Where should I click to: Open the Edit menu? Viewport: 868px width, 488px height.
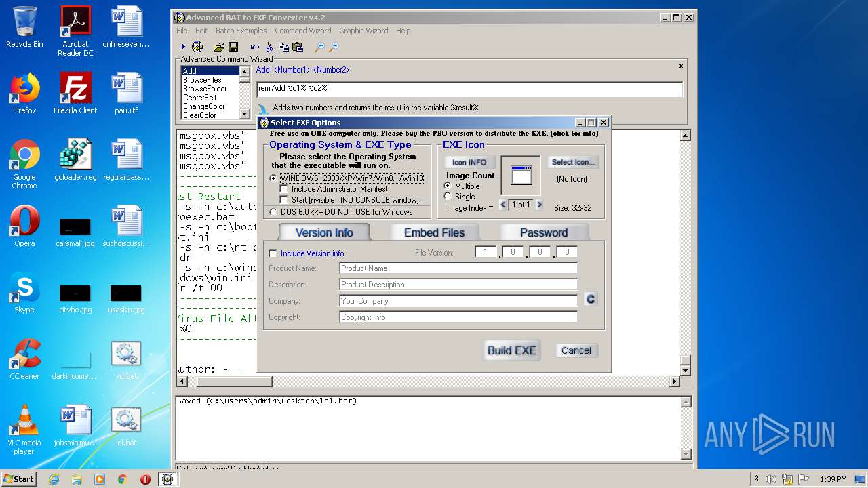click(x=201, y=30)
